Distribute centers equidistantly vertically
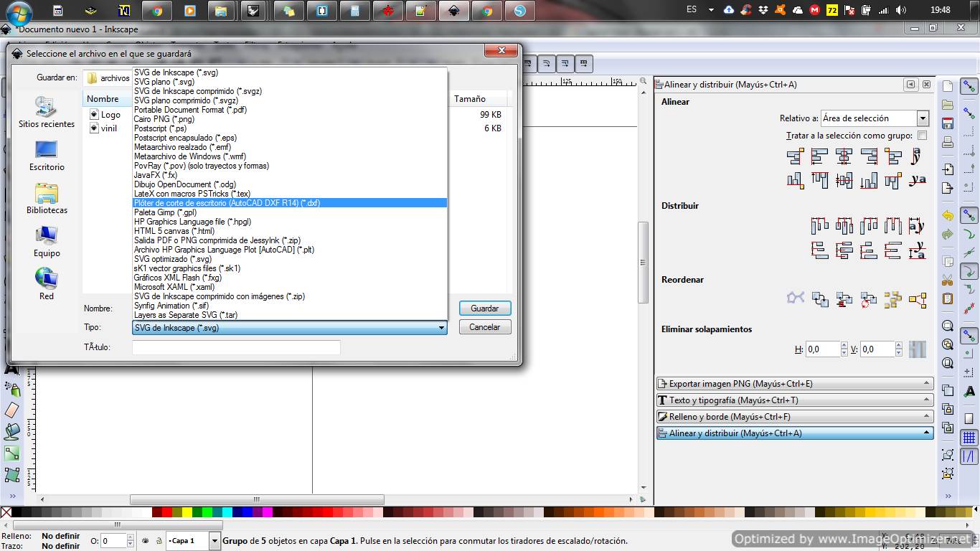Screen dimensions: 980x551 [x=844, y=250]
